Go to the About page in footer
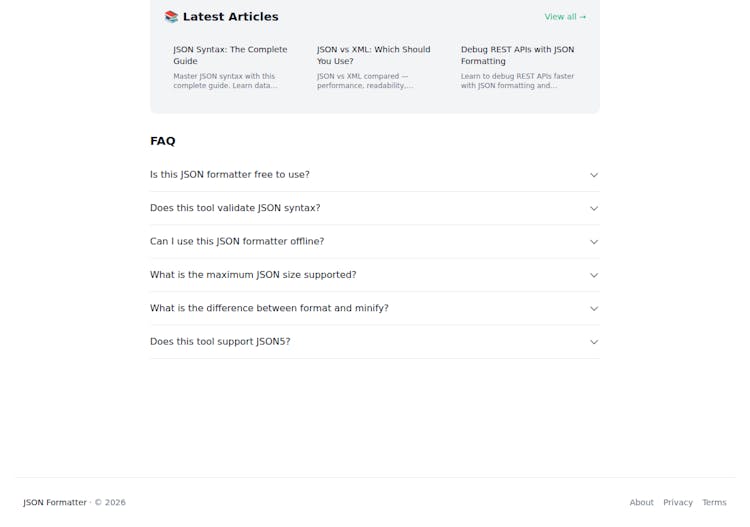 tap(641, 503)
